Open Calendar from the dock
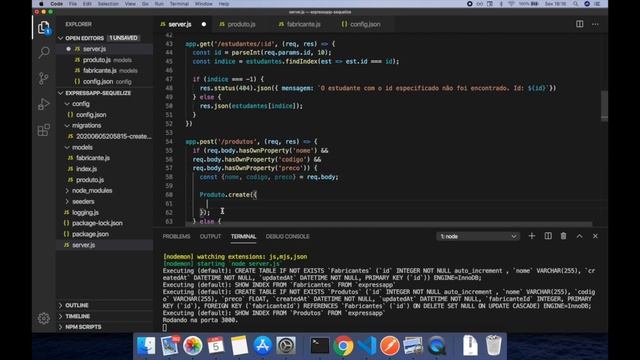The height and width of the screenshot is (360, 640). (x=216, y=345)
